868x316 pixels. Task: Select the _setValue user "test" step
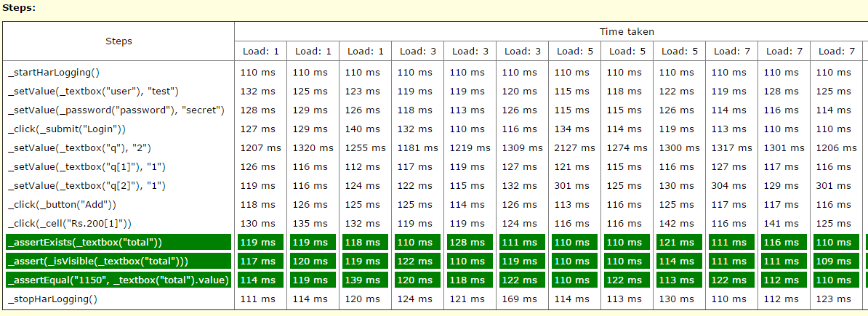click(x=93, y=92)
